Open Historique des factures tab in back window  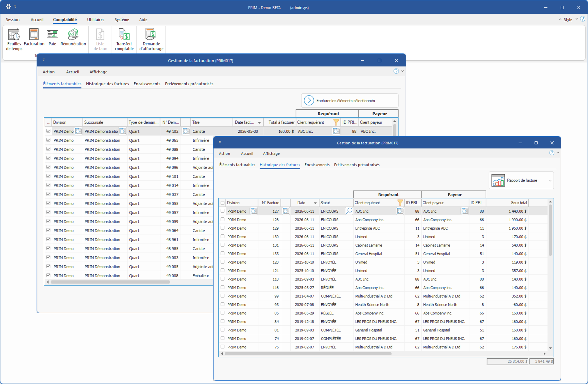(x=107, y=84)
